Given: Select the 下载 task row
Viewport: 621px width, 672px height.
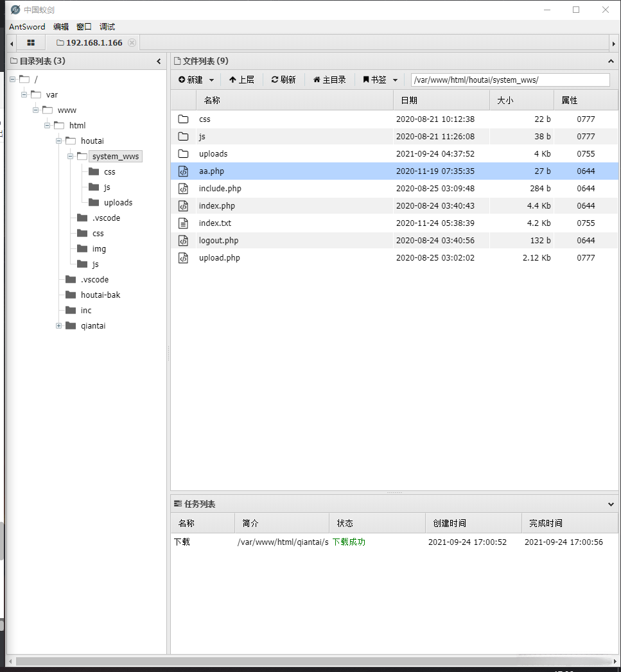Looking at the screenshot, I should 394,542.
